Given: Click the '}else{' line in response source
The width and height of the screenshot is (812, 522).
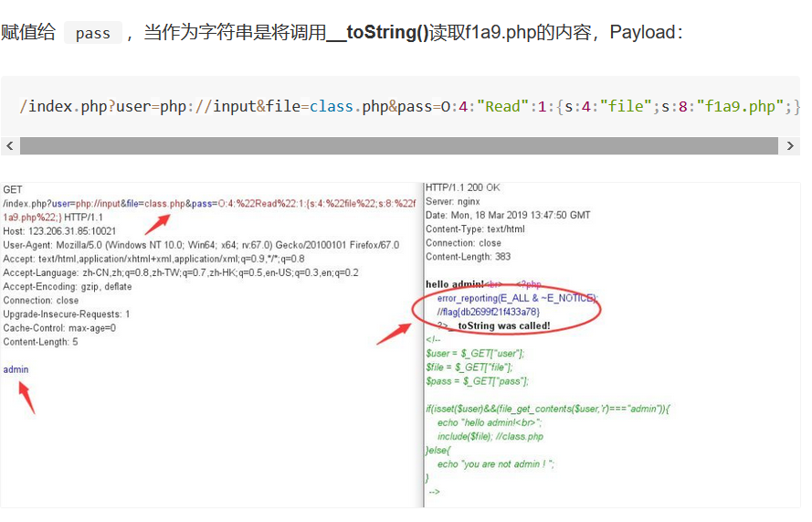Looking at the screenshot, I should tap(438, 451).
